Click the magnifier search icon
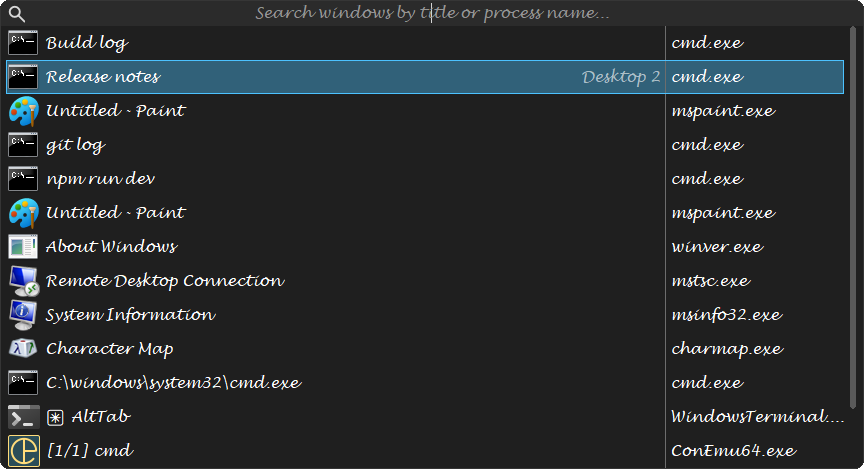This screenshot has width=864, height=469. coord(17,14)
